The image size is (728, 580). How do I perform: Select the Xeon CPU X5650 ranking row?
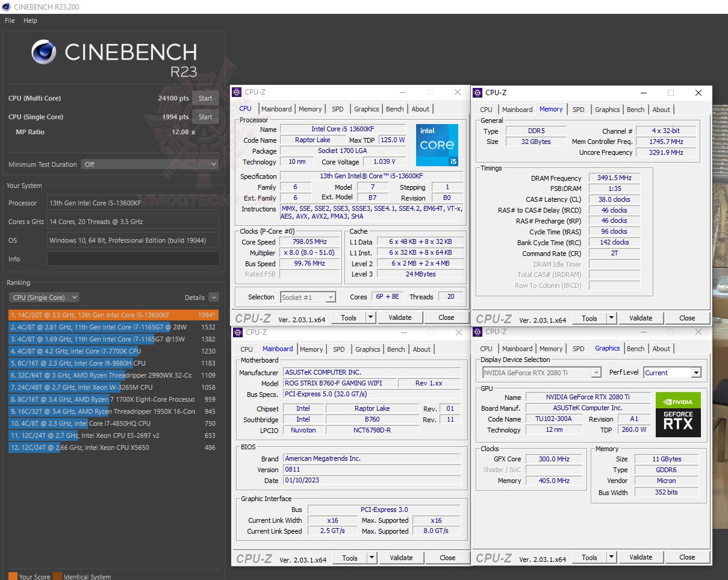(x=113, y=447)
